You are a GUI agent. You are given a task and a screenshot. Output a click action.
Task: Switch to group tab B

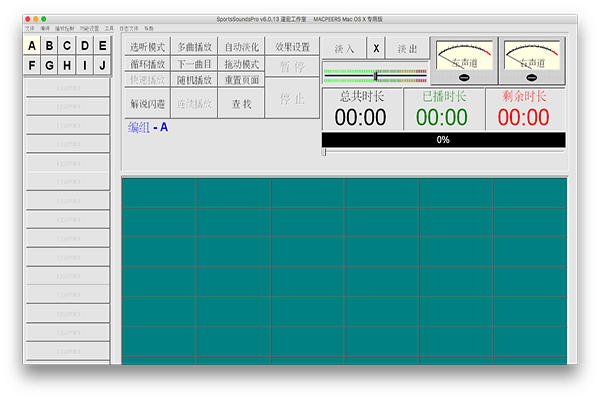click(x=49, y=46)
